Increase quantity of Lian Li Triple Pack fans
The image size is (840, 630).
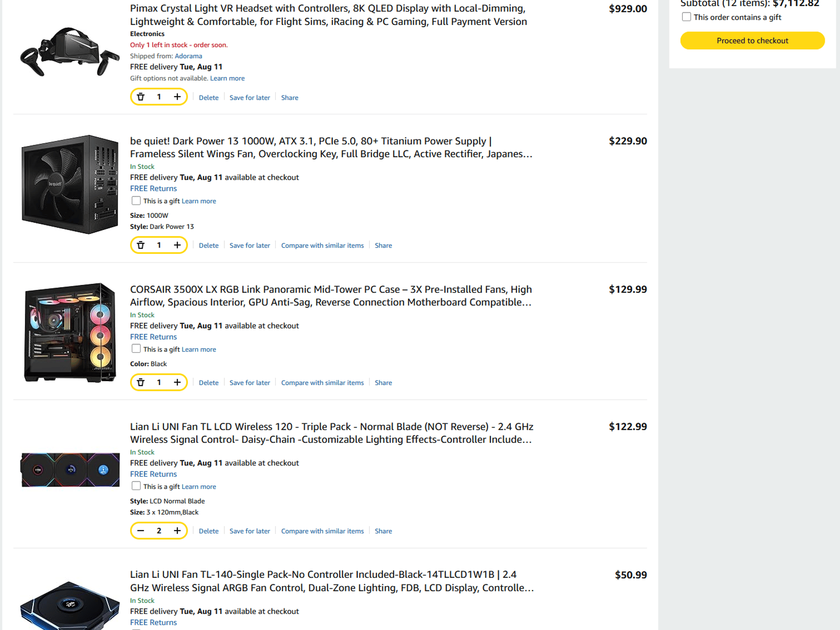pos(177,531)
